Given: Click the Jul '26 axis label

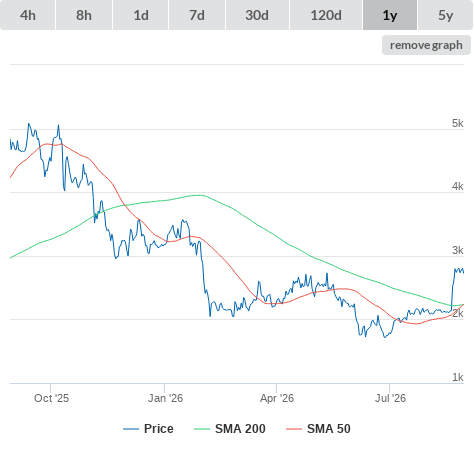Looking at the screenshot, I should (x=390, y=398).
